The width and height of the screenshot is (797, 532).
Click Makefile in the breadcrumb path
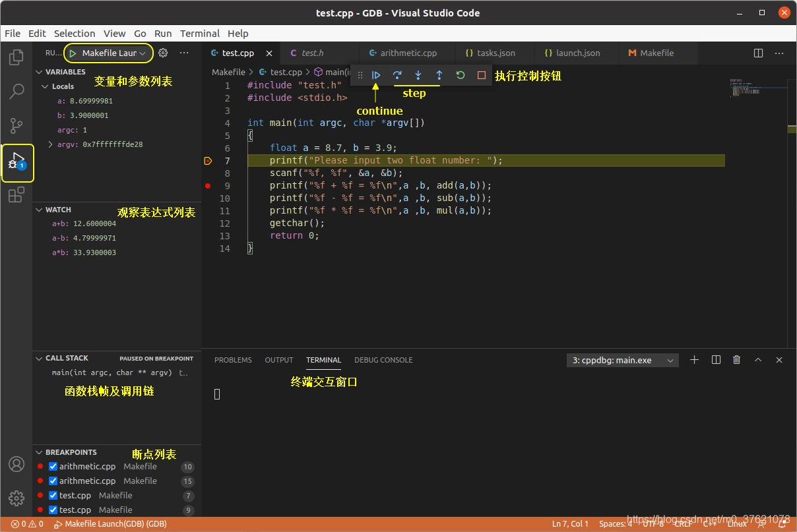tap(228, 73)
